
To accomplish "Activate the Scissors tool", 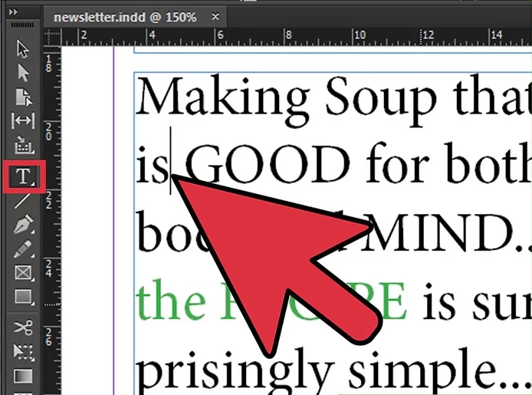I will coord(23,328).
